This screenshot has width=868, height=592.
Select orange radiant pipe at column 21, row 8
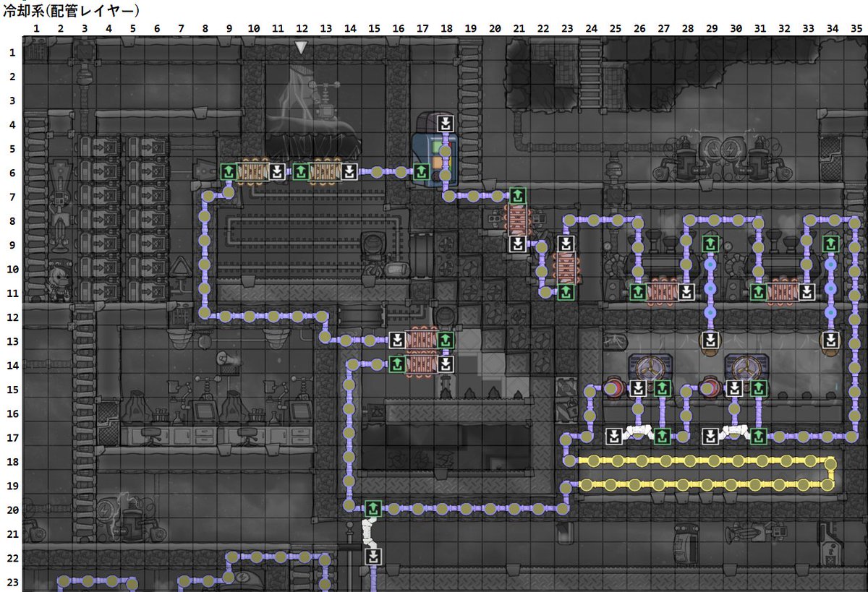518,220
